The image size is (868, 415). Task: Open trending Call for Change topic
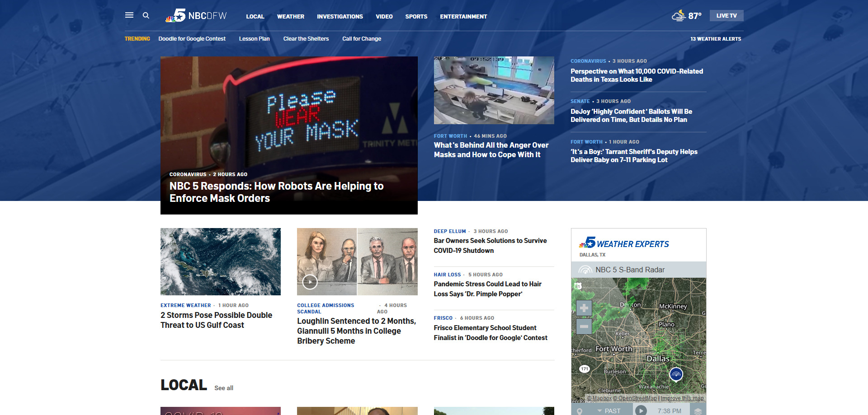coord(362,39)
